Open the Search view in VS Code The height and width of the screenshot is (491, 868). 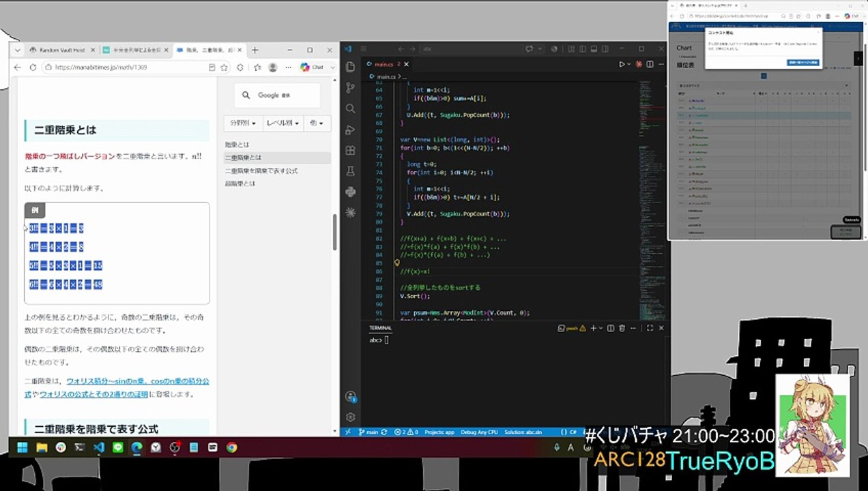(351, 108)
